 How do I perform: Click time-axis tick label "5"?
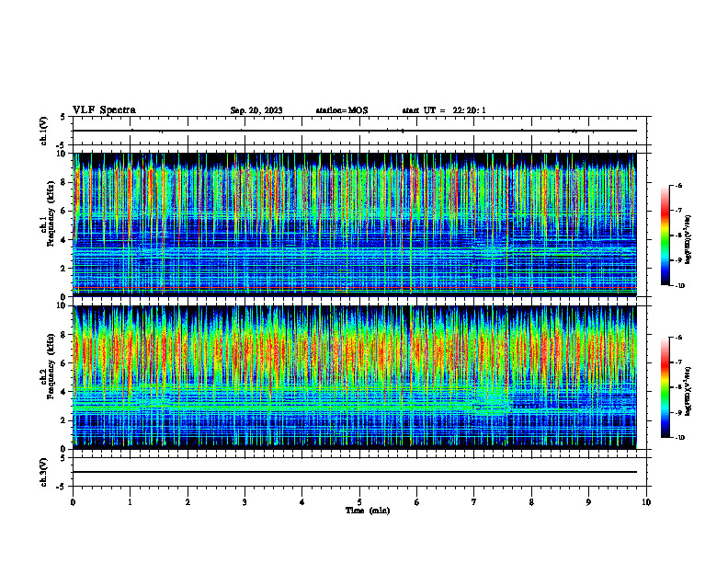(359, 502)
